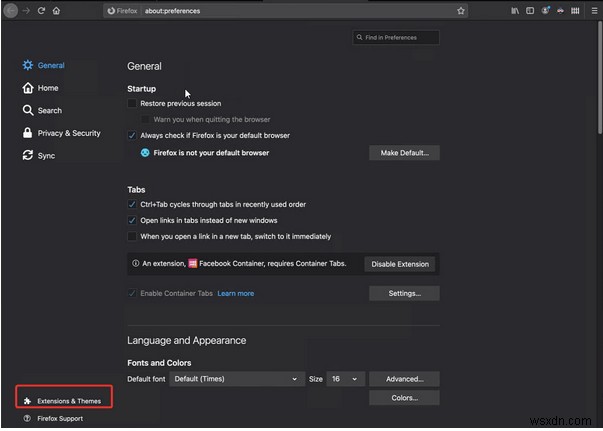The image size is (603, 431).
Task: Click the Firefox identity icon in address bar
Action: point(111,11)
